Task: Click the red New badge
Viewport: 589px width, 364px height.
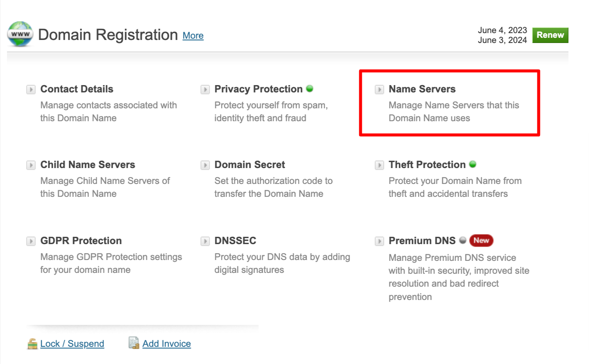Action: click(x=481, y=241)
